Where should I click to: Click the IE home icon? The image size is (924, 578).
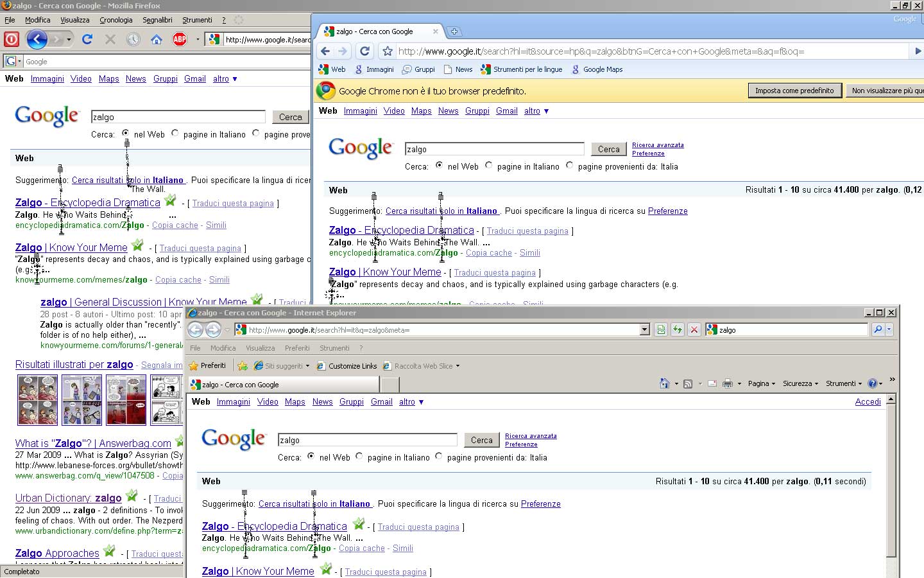665,383
